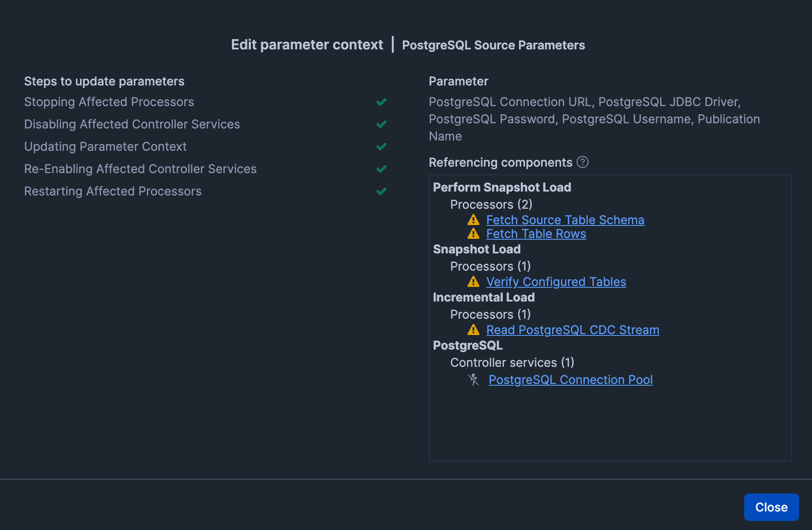The height and width of the screenshot is (530, 812).
Task: Click Updating Parameter Context step text
Action: (x=105, y=146)
